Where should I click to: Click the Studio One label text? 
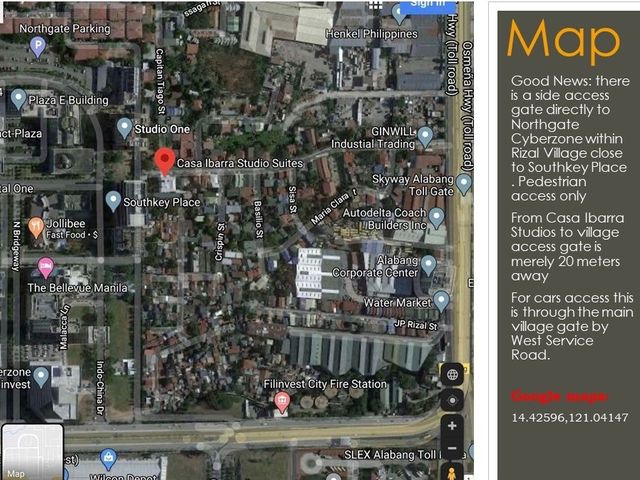(162, 129)
